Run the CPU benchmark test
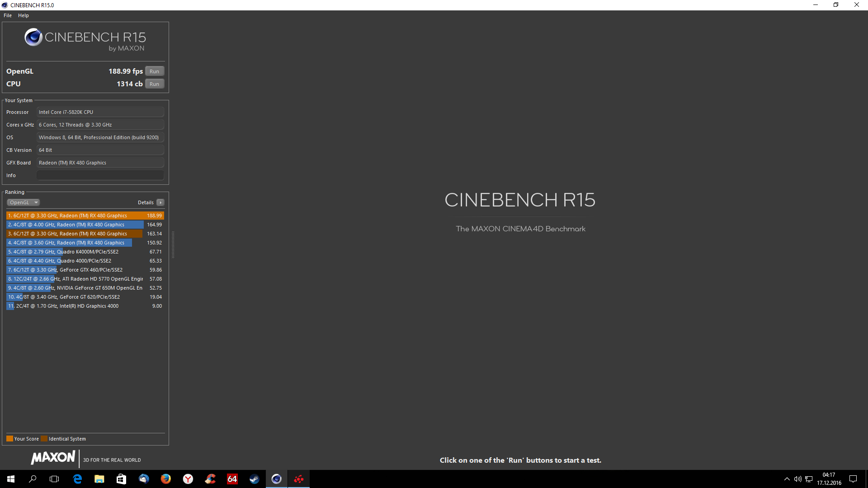The image size is (868, 488). (155, 84)
